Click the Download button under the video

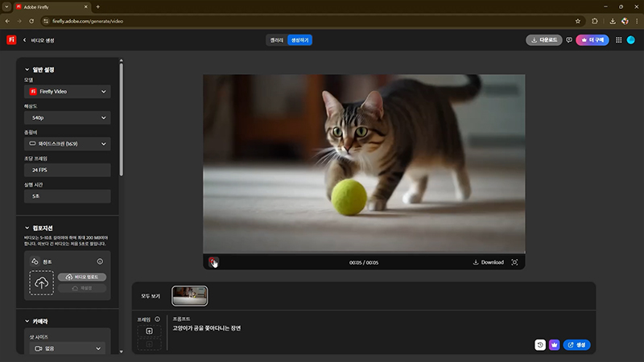488,262
